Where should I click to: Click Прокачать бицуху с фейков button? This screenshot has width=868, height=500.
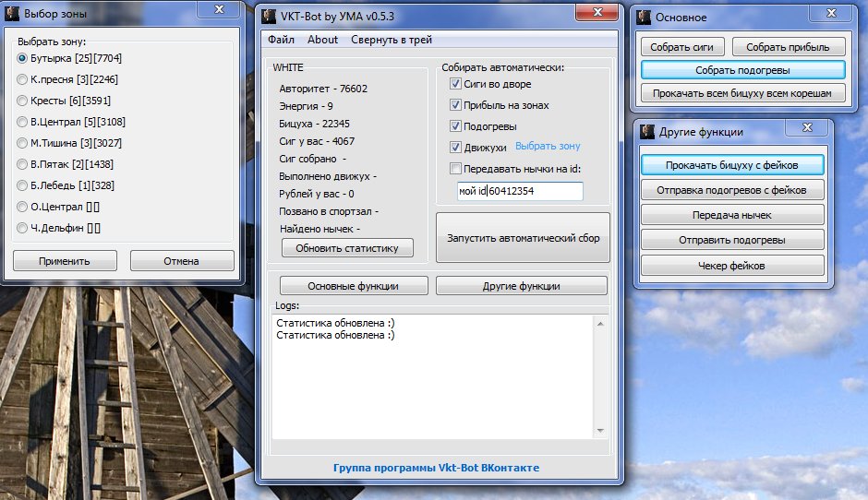732,165
